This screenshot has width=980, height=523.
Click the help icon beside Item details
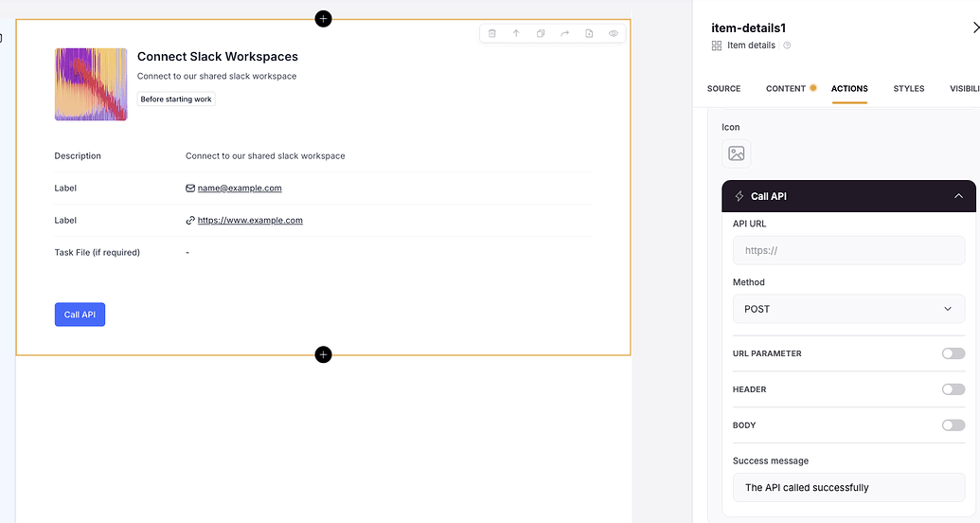pyautogui.click(x=787, y=45)
